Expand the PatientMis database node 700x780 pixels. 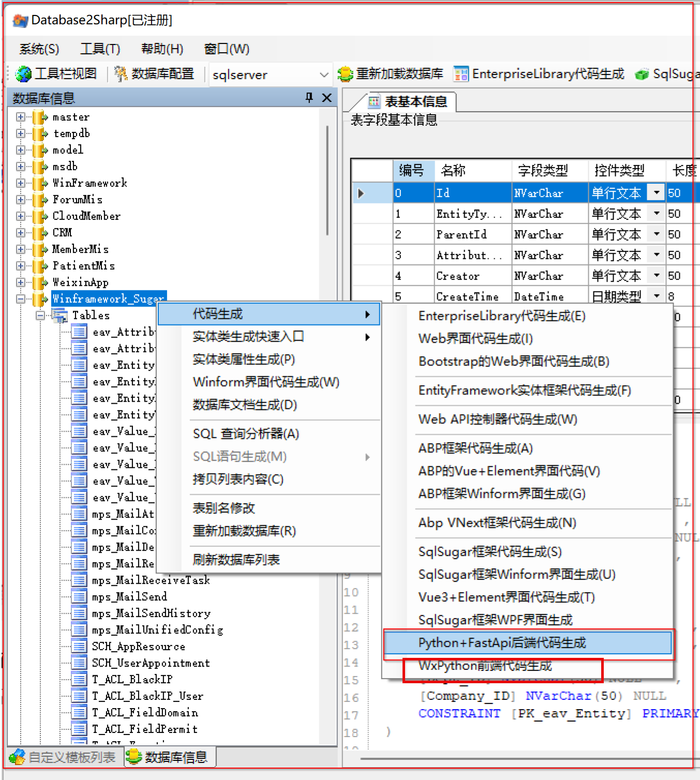[x=21, y=266]
